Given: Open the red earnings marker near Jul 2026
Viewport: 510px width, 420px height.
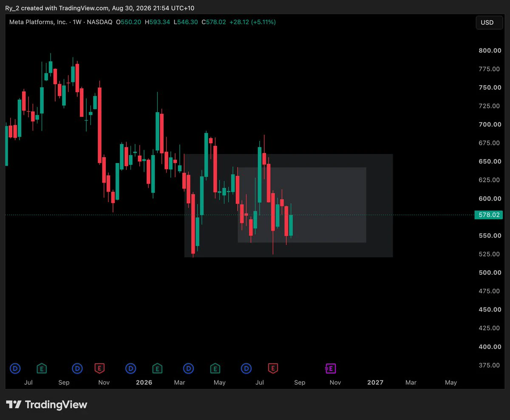Looking at the screenshot, I should coord(273,368).
